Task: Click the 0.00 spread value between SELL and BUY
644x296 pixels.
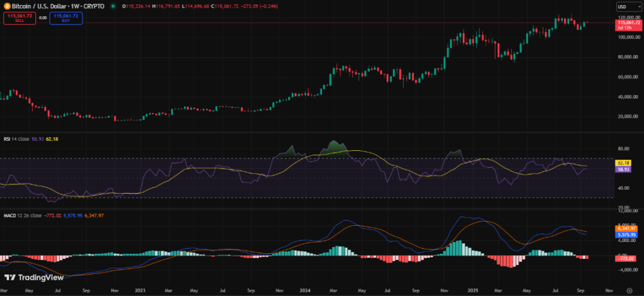Action: [x=43, y=18]
